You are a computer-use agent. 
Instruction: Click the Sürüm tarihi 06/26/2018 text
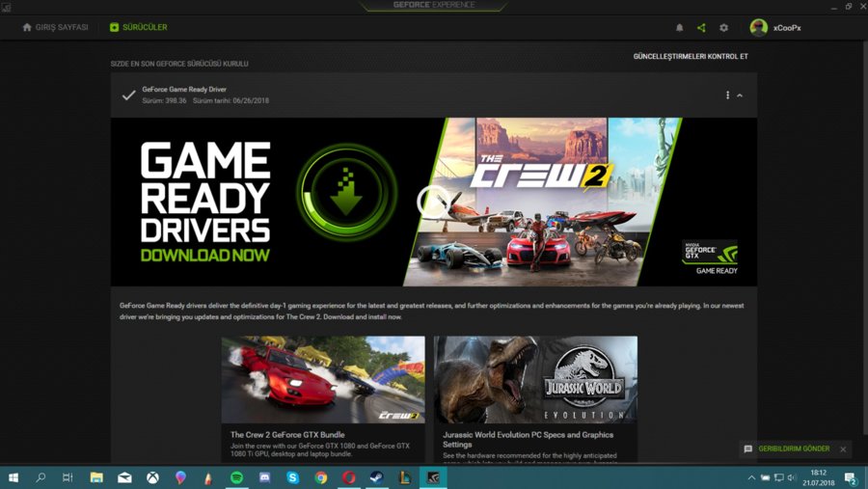tap(231, 101)
